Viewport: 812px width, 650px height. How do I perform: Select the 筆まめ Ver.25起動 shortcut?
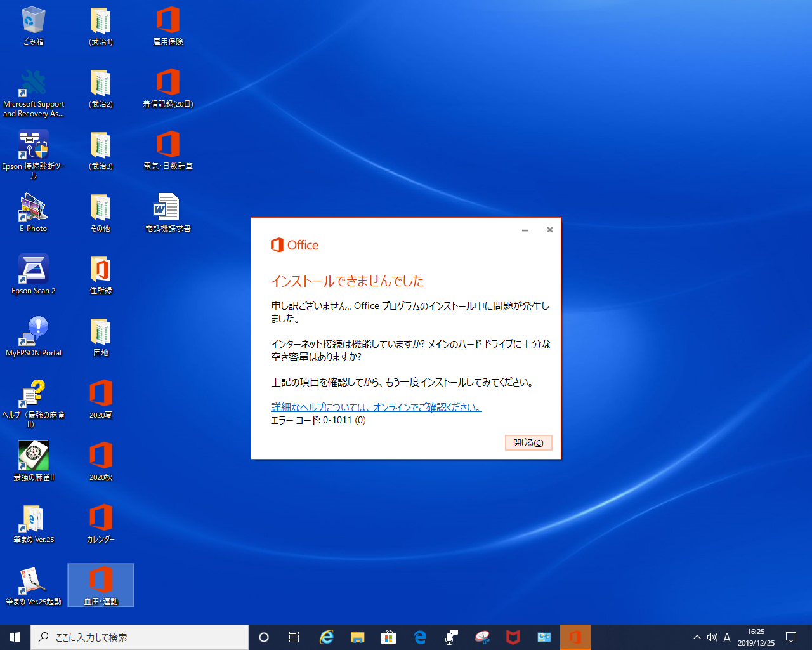tap(34, 586)
